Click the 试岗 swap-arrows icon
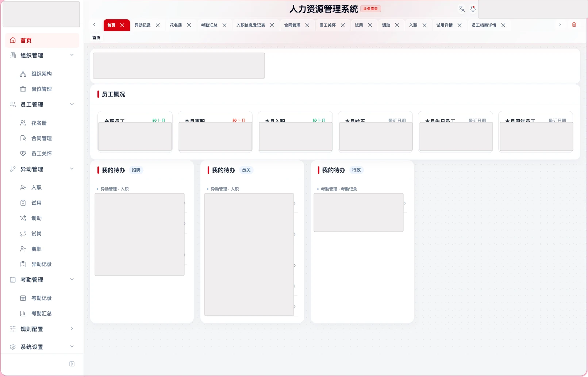 23,234
